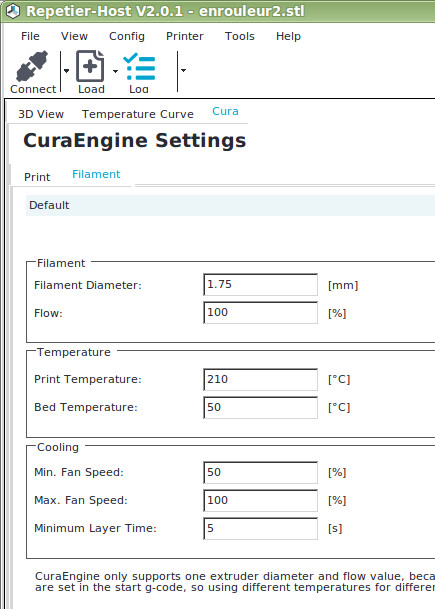Screen dimensions: 435x609
Task: Open the File menu
Action: [x=30, y=36]
